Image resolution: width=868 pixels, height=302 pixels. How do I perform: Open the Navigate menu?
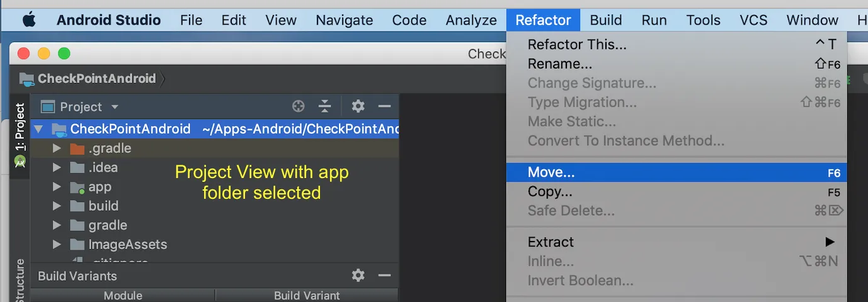[344, 20]
